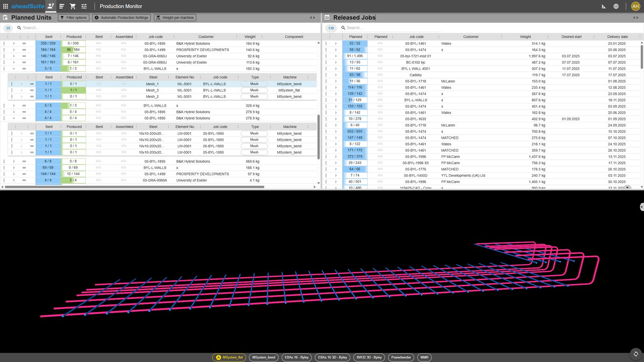644x362 pixels.
Task: Click the refresh icon in the 3D viewer corner
Action: 636,354
